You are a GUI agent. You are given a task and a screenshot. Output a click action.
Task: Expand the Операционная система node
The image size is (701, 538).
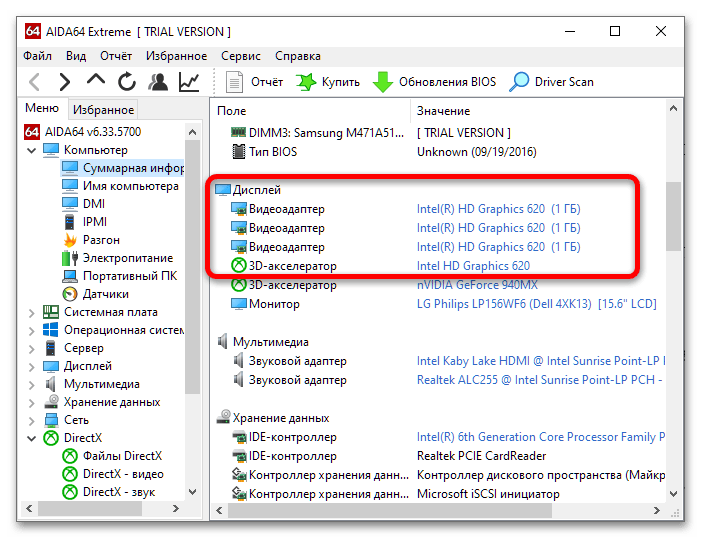click(31, 331)
